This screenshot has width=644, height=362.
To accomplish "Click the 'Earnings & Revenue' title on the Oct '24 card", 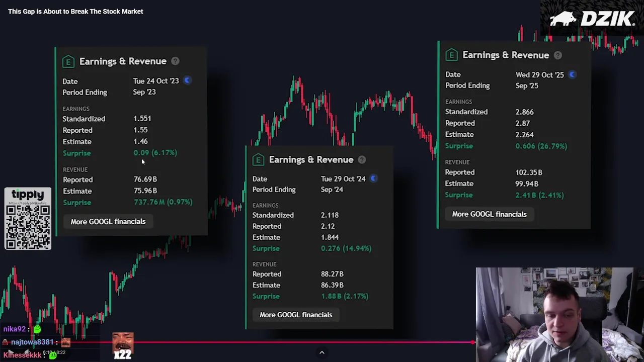I will tap(311, 160).
